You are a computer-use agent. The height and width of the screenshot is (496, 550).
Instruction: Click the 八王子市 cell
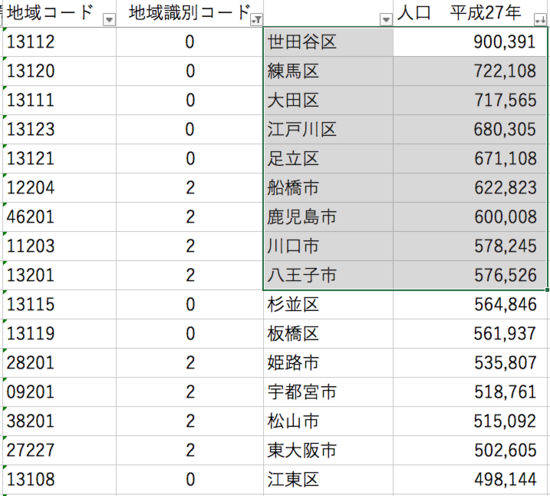point(328,275)
